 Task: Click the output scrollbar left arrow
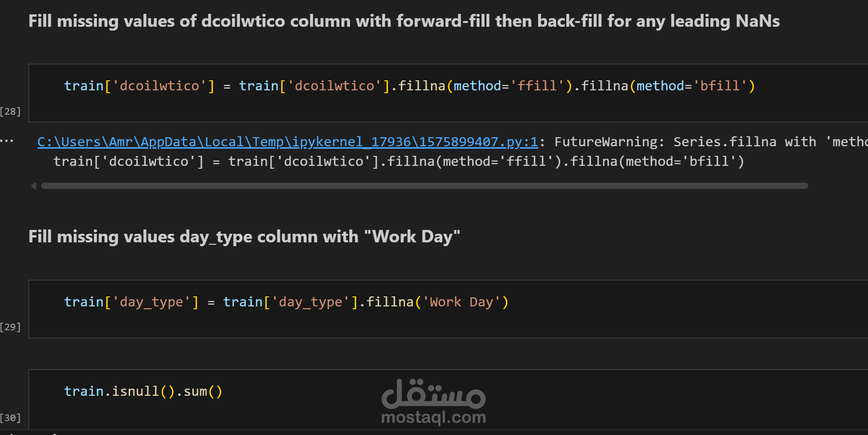(x=33, y=185)
